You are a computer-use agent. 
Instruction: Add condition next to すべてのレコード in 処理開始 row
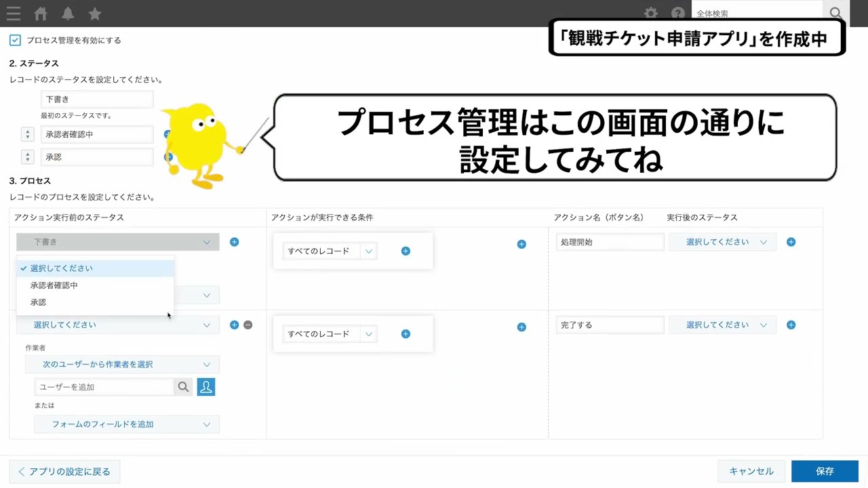[406, 251]
